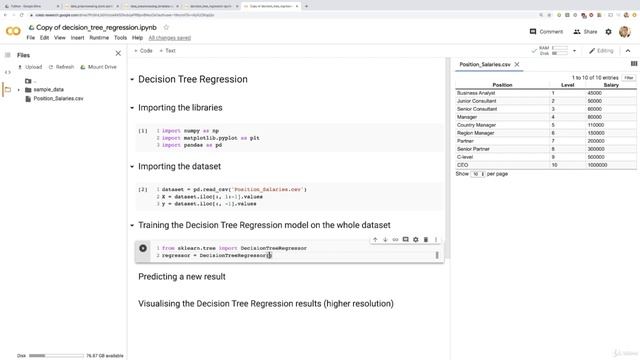Refresh the file browser
The height and width of the screenshot is (360, 640).
[x=61, y=67]
